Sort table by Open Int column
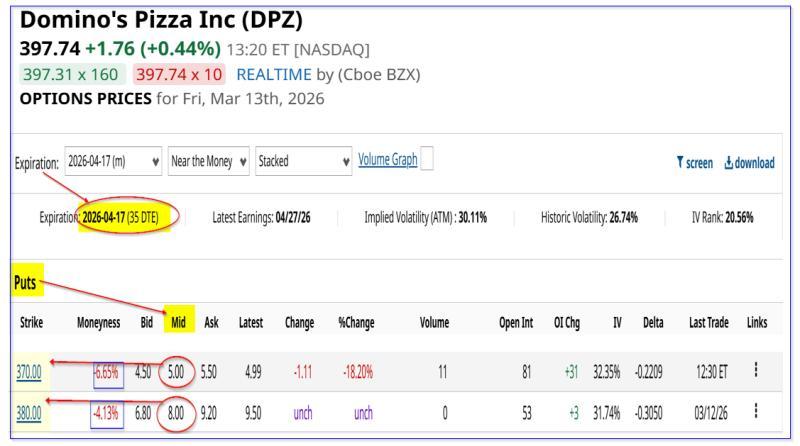 [517, 323]
